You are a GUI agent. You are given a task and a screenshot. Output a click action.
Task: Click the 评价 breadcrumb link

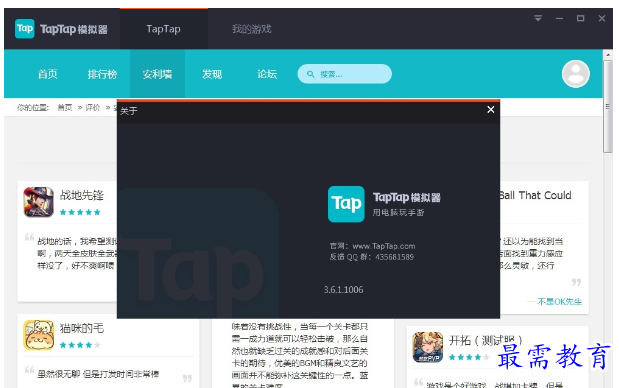(93, 107)
